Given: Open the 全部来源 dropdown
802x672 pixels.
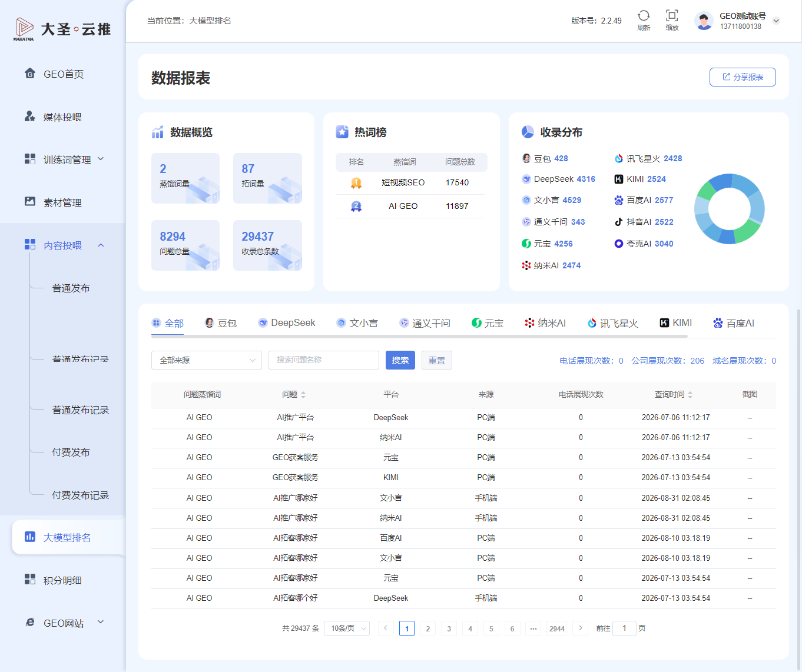Looking at the screenshot, I should (207, 360).
